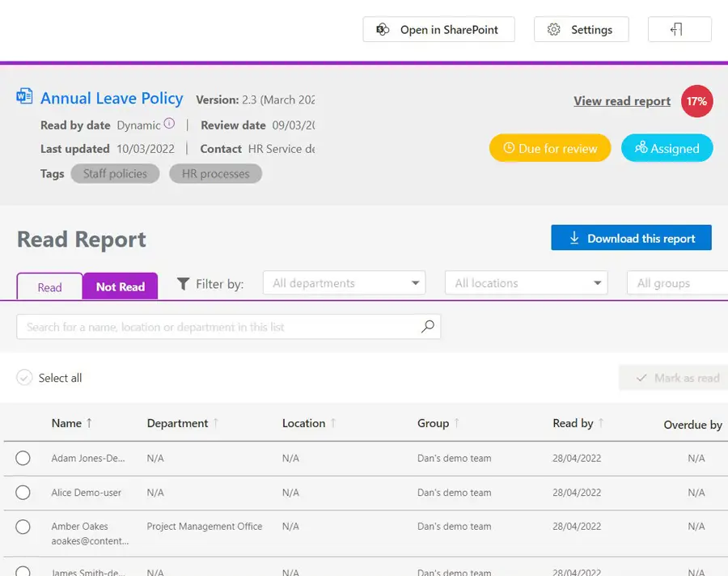Click the Staff policies tag
This screenshot has height=576, width=728.
(115, 174)
